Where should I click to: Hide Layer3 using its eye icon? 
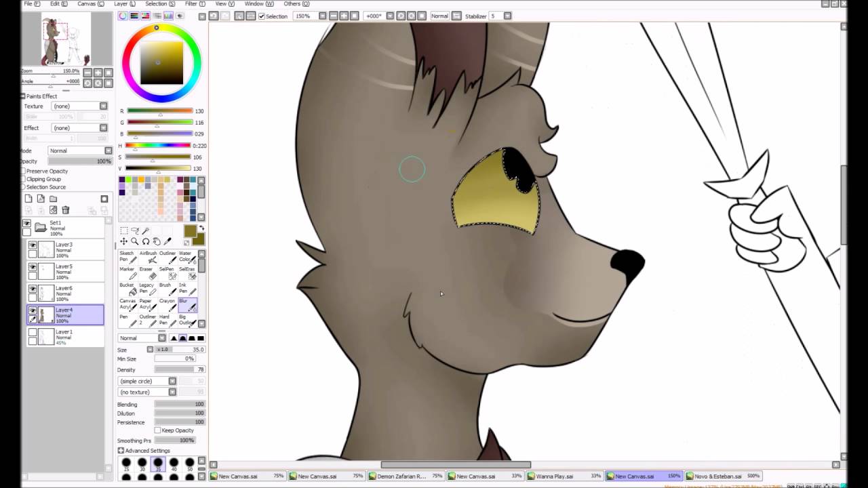coord(33,245)
